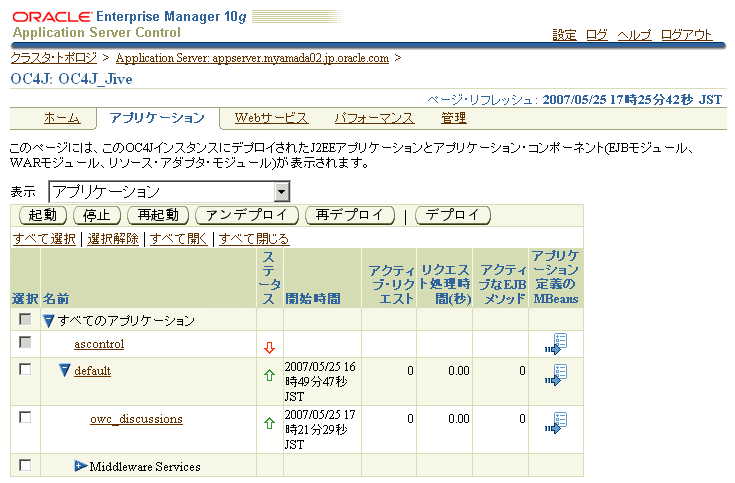
Task: Switch to the Webサービス tab
Action: click(271, 118)
